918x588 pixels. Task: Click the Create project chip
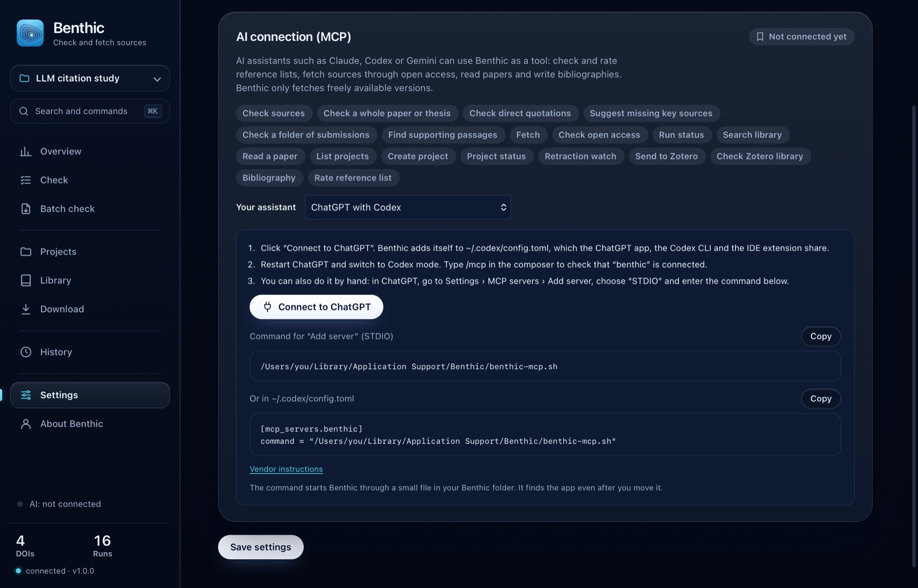pos(418,157)
